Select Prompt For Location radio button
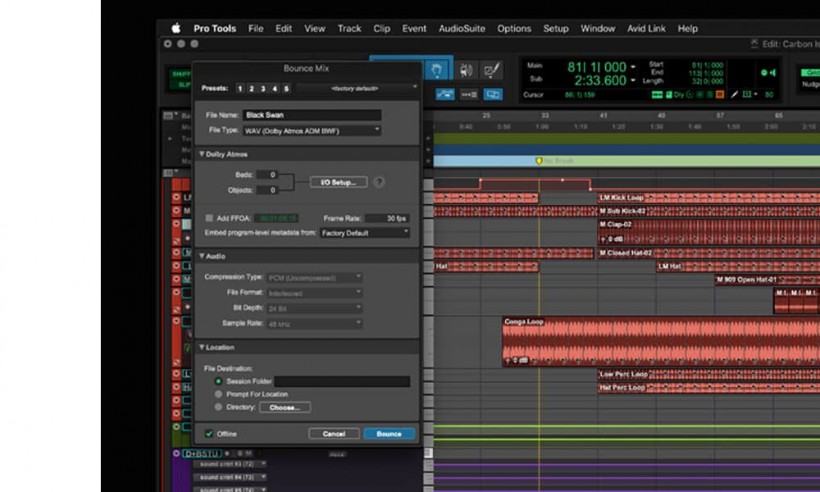This screenshot has width=820, height=492. [219, 394]
